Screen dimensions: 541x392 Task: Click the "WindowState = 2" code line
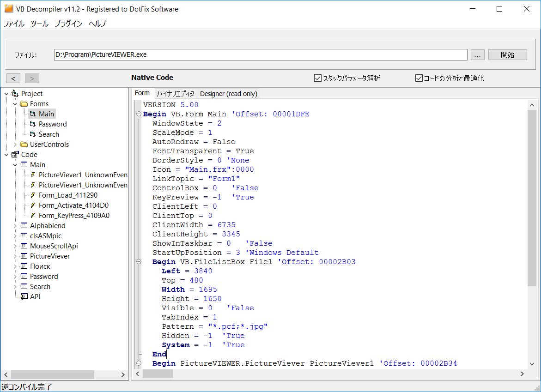click(x=187, y=123)
